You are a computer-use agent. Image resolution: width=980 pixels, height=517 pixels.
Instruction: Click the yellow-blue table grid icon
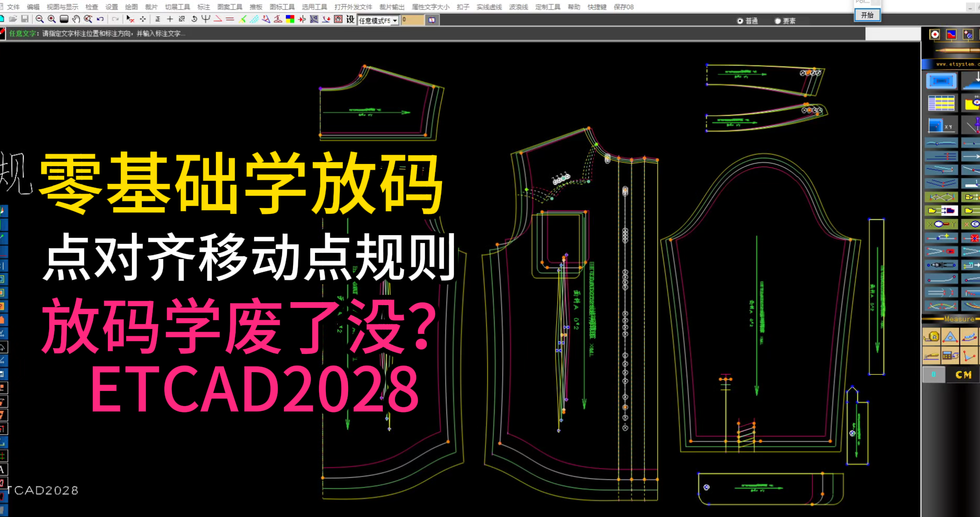pos(941,103)
